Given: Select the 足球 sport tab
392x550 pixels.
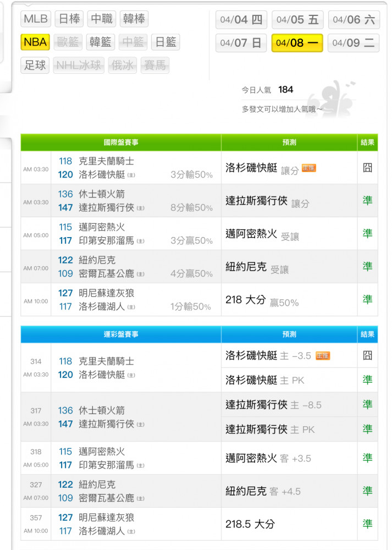Looking at the screenshot, I should point(35,65).
